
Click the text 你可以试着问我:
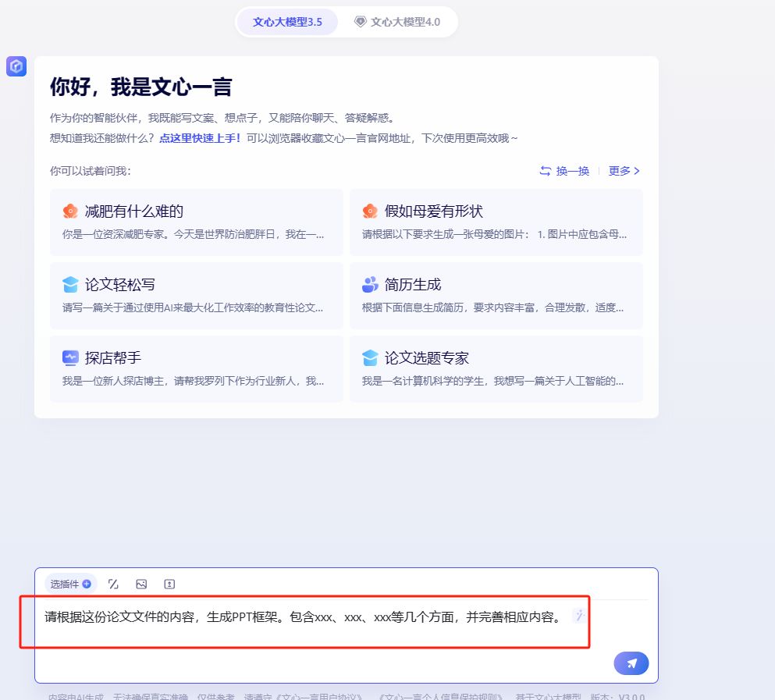coord(91,171)
